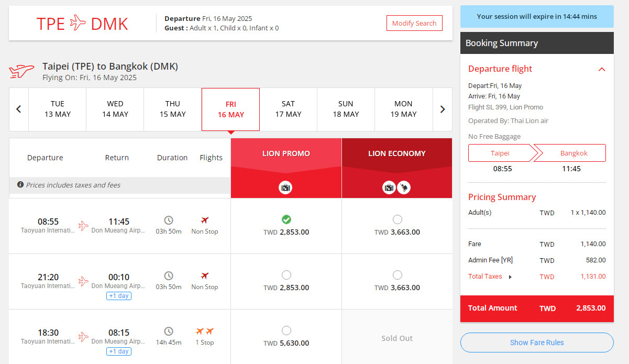Expand the Total Taxes breakdown arrow
This screenshot has width=629, height=364.
coord(511,277)
